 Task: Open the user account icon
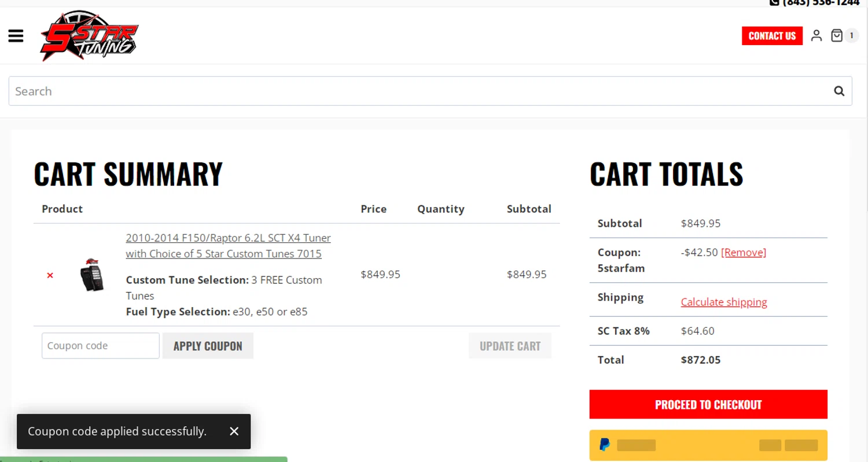pos(816,36)
